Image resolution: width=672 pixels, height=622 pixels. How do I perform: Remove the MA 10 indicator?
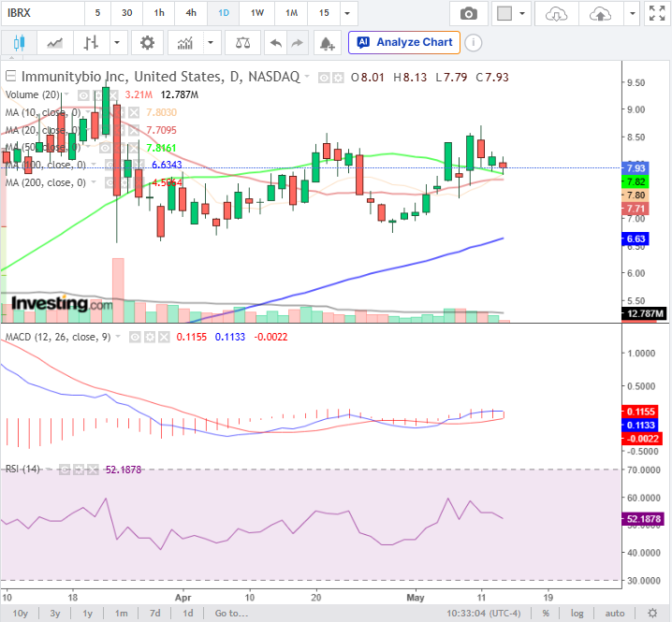134,112
